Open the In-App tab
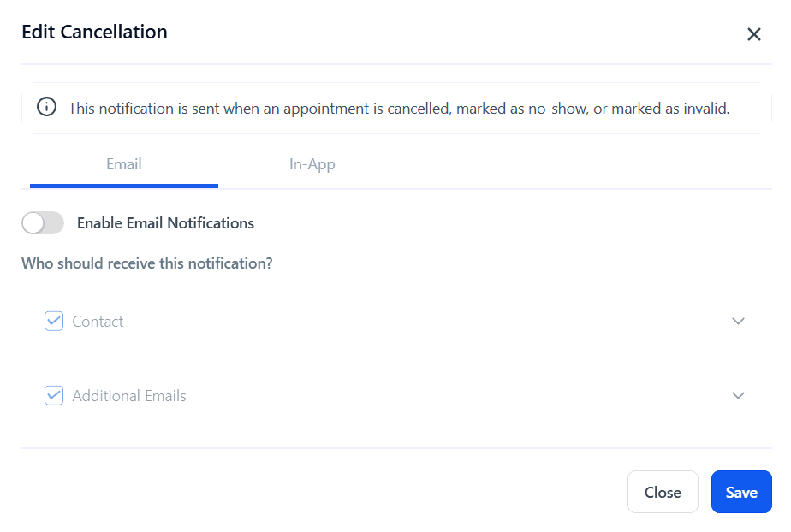The height and width of the screenshot is (532, 791). [312, 163]
